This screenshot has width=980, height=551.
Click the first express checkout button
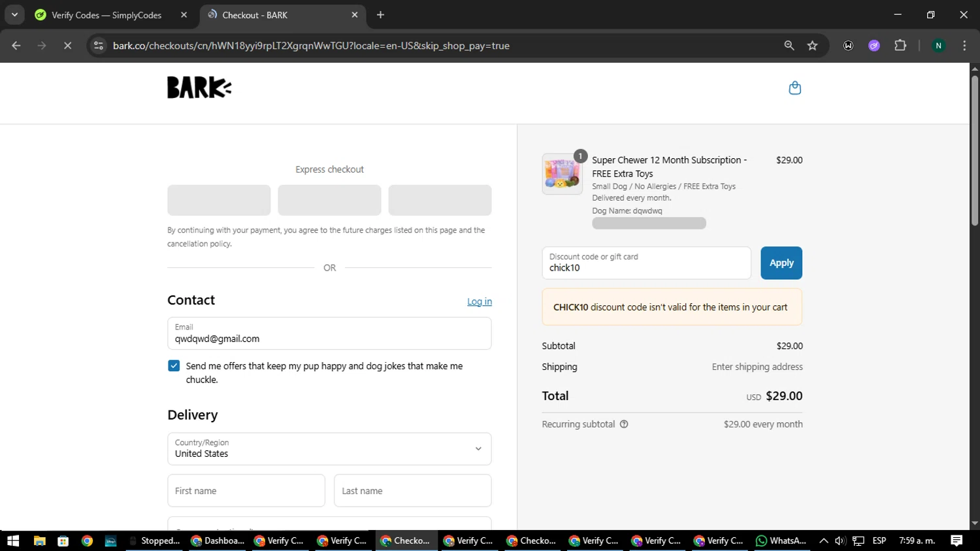(x=219, y=200)
